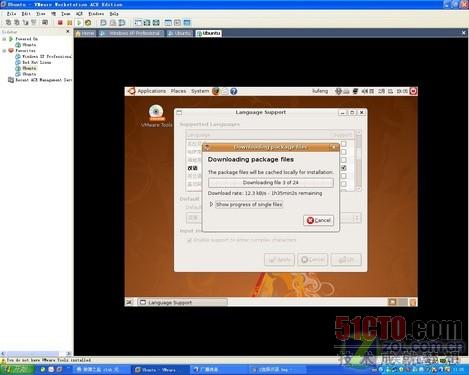Select Red Hat Linux in Favorites
This screenshot has height=375, width=469.
point(36,62)
